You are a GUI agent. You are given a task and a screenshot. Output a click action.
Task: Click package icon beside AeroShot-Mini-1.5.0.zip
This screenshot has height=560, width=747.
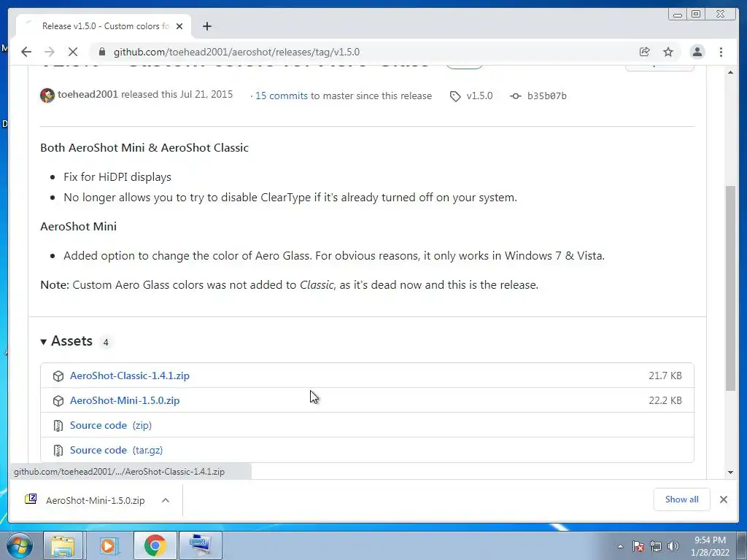(58, 400)
